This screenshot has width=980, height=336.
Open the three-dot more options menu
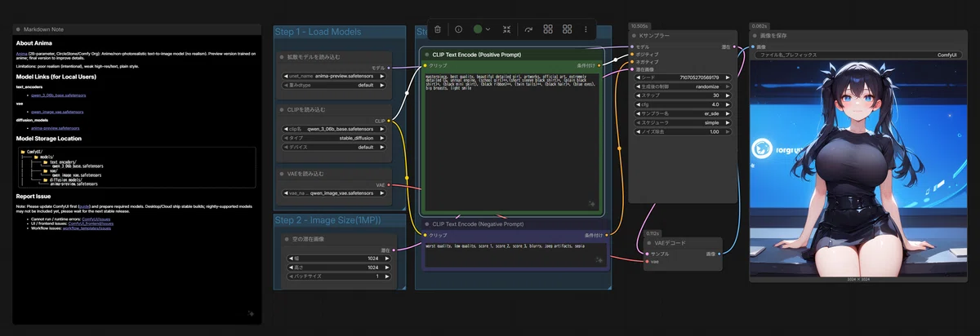click(x=585, y=29)
